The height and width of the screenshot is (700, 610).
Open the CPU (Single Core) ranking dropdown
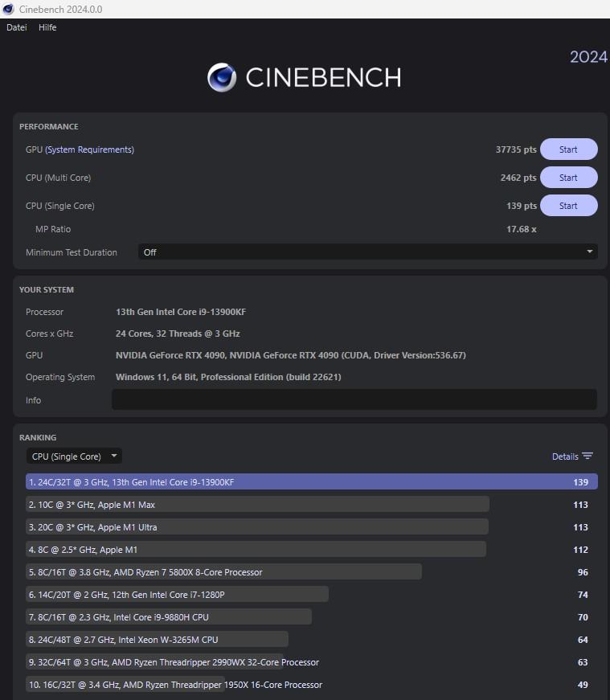74,456
